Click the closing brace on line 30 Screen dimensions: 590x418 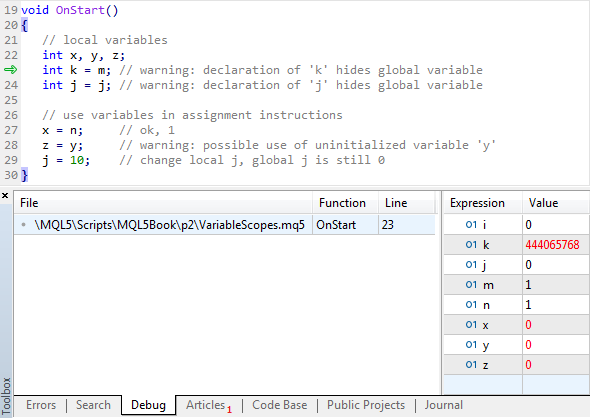[24, 175]
